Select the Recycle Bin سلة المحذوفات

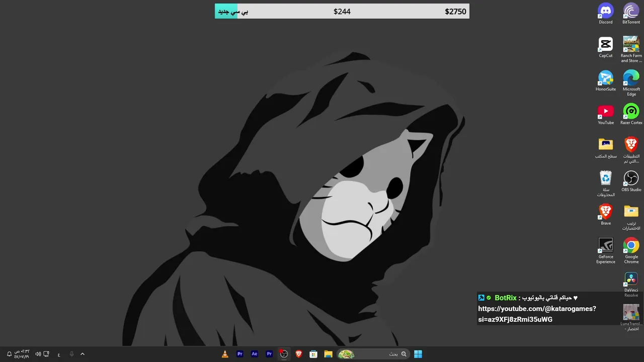pos(606,184)
